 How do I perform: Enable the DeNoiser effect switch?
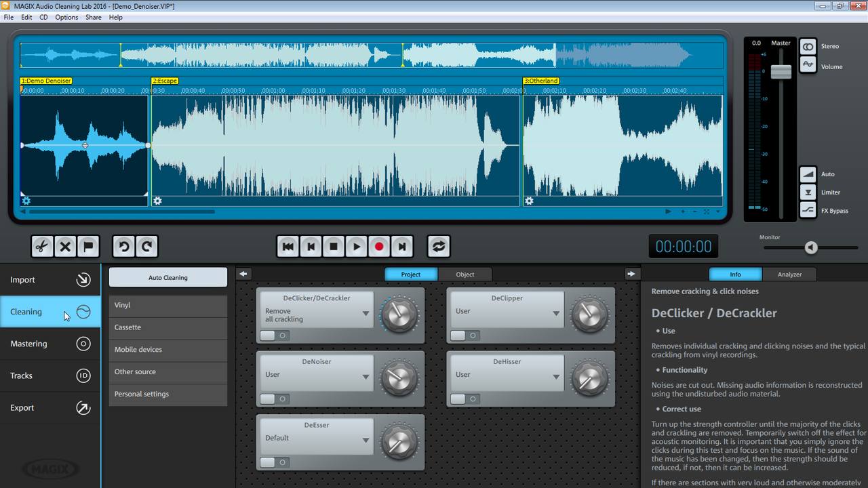click(275, 399)
